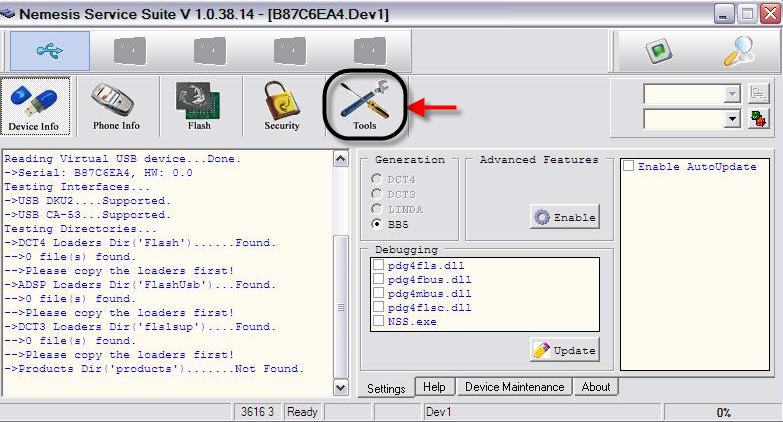The height and width of the screenshot is (422, 783).
Task: Open the Device Info section
Action: pos(35,106)
